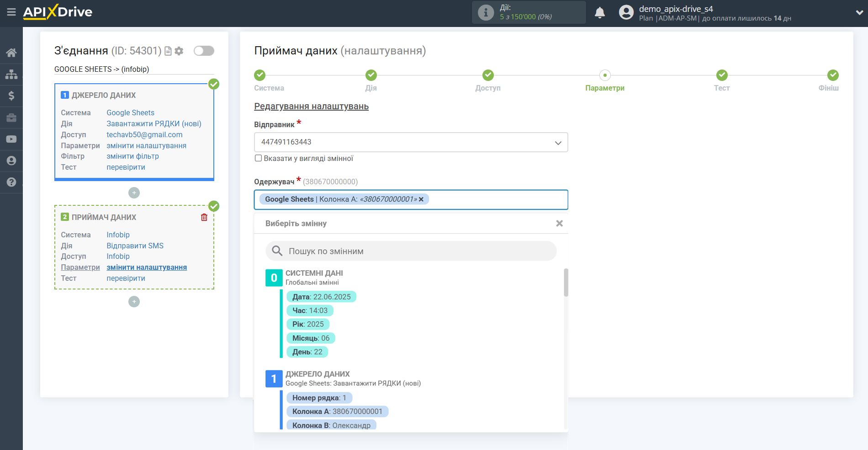Remove the Колонка A variable tag
The width and height of the screenshot is (868, 450).
click(421, 199)
